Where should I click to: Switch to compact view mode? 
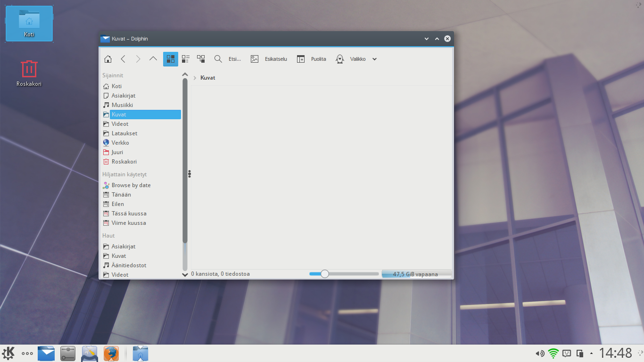click(186, 59)
